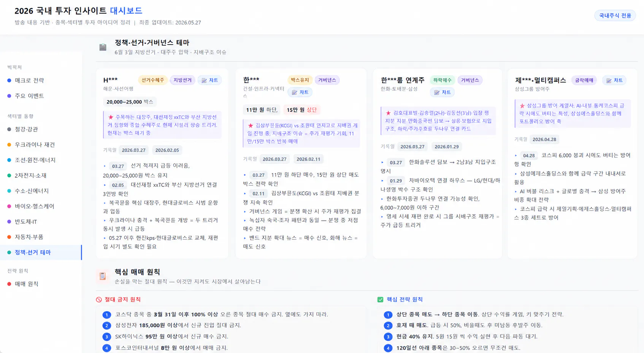Click the 2026.01.29 date chip
The width and height of the screenshot is (644, 353).
coord(446,146)
